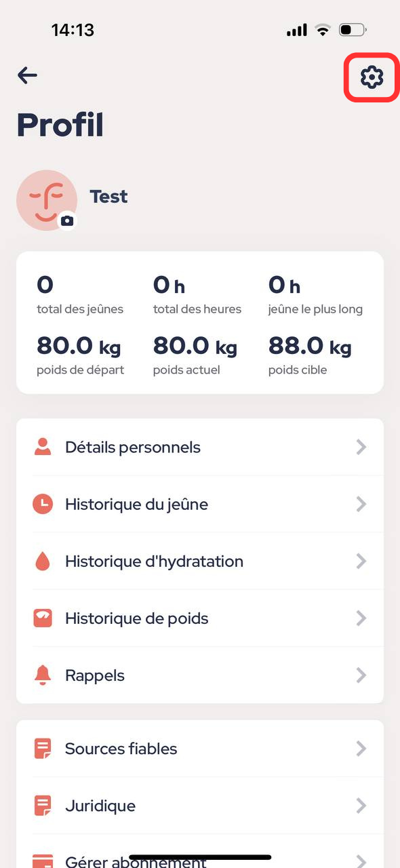
Task: Tap the camera icon on avatar
Action: (66, 221)
